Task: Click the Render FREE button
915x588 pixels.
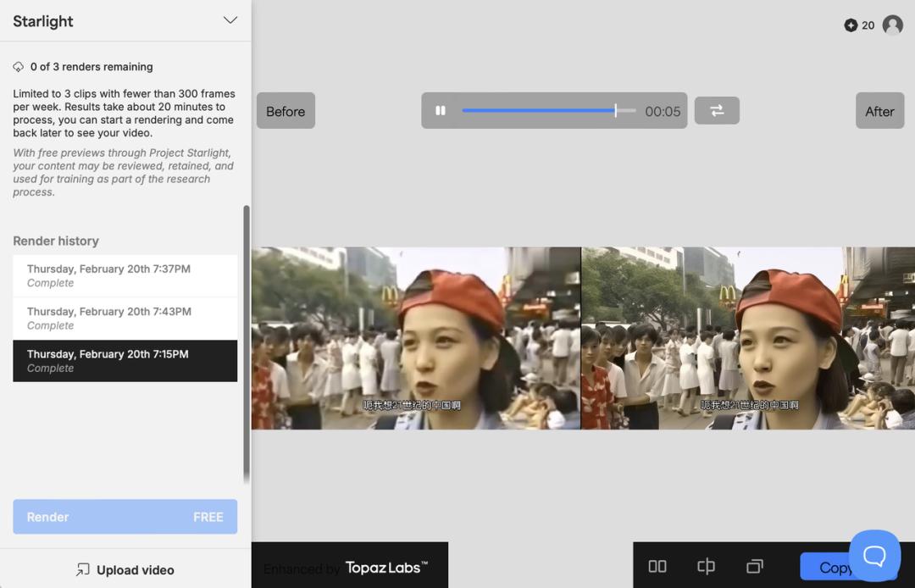Action: point(125,517)
